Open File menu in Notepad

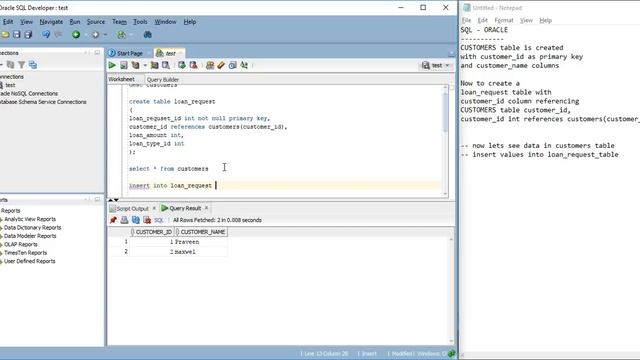point(466,20)
